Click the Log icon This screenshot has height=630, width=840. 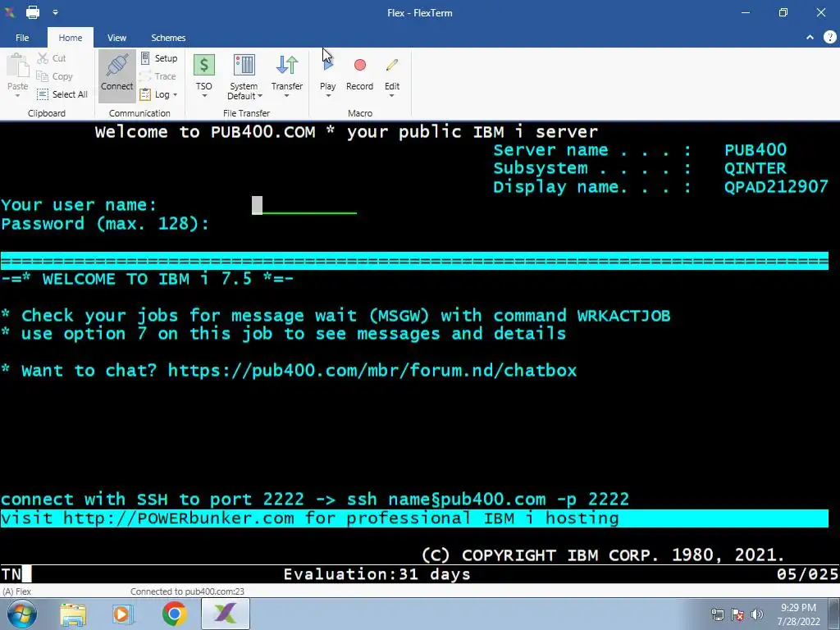coord(145,94)
